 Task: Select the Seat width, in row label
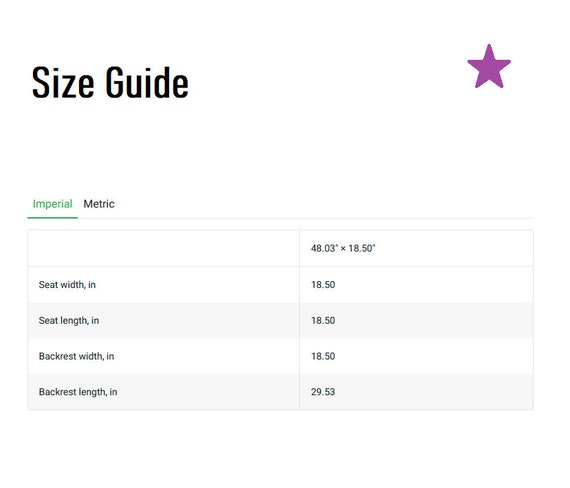coord(67,285)
